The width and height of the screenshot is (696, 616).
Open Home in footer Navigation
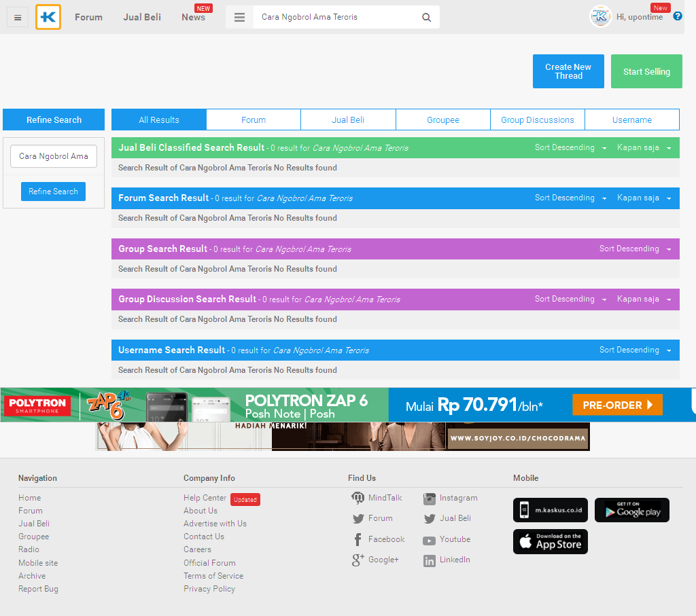point(30,498)
